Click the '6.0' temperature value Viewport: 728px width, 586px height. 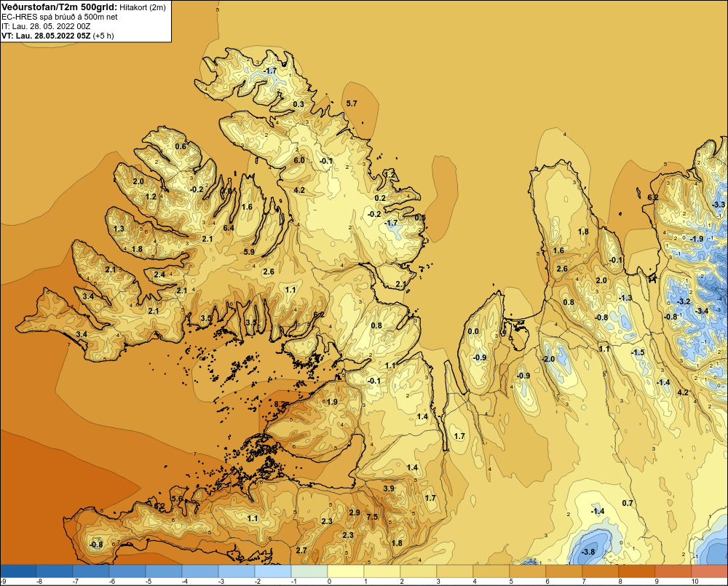(299, 160)
